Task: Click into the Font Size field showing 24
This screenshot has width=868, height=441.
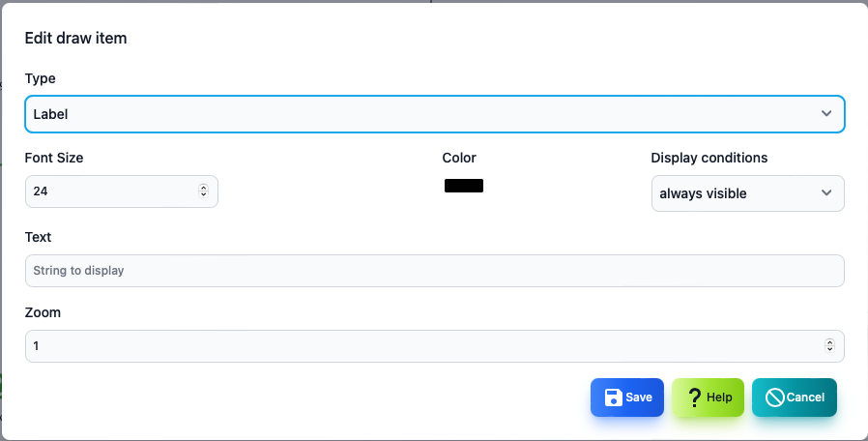Action: click(x=122, y=191)
